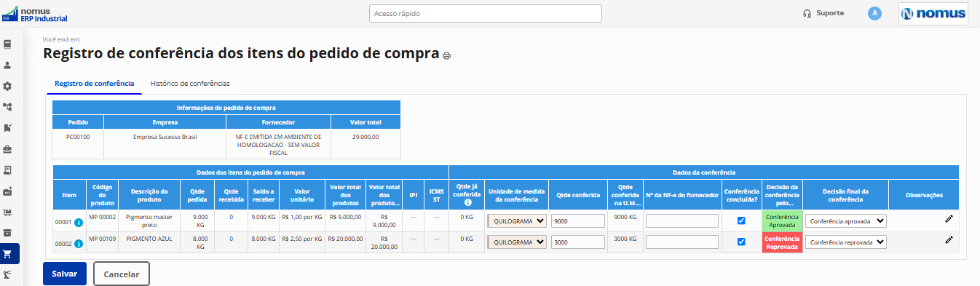Switch to Histórico de conferências tab
This screenshot has width=980, height=286.
click(x=190, y=84)
